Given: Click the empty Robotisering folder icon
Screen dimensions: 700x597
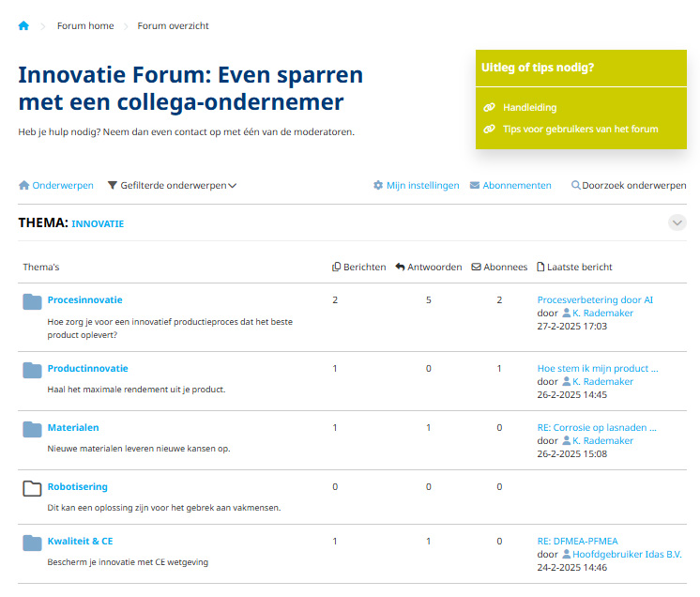Looking at the screenshot, I should [x=33, y=488].
